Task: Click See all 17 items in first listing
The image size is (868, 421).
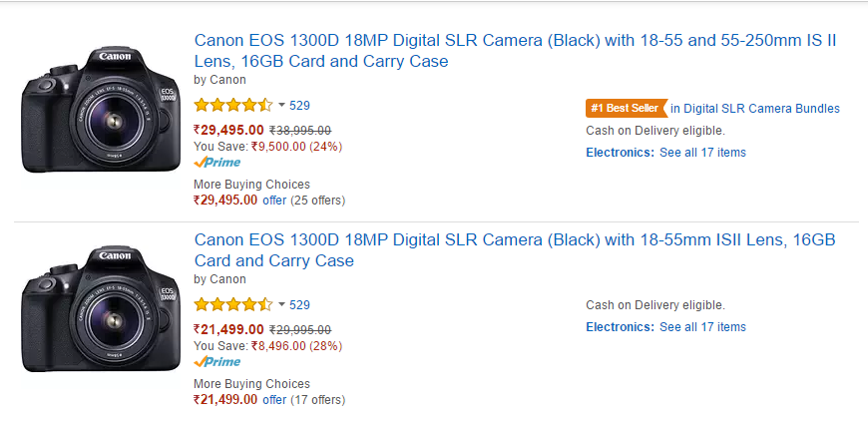Action: pyautogui.click(x=702, y=152)
